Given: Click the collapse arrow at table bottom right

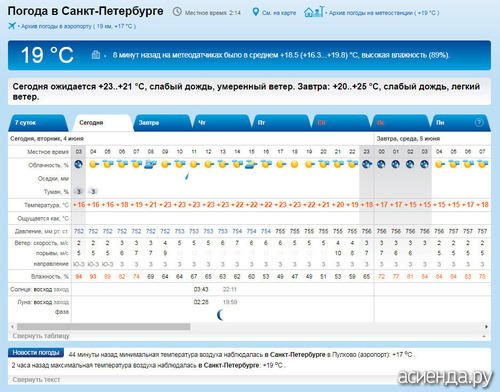Looking at the screenshot, I should [484, 336].
